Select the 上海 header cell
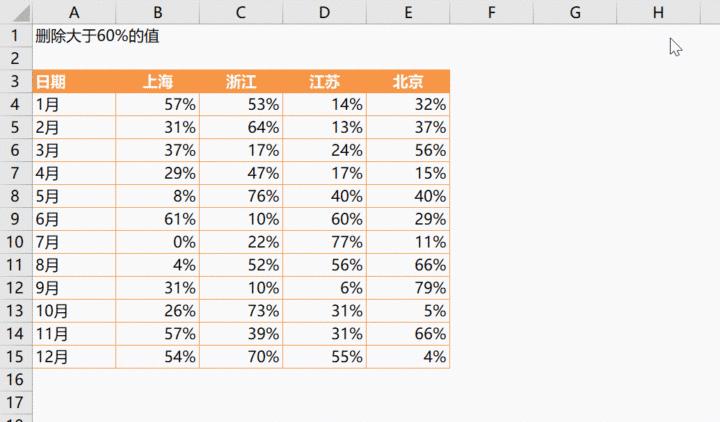The width and height of the screenshot is (720, 422). (x=158, y=82)
